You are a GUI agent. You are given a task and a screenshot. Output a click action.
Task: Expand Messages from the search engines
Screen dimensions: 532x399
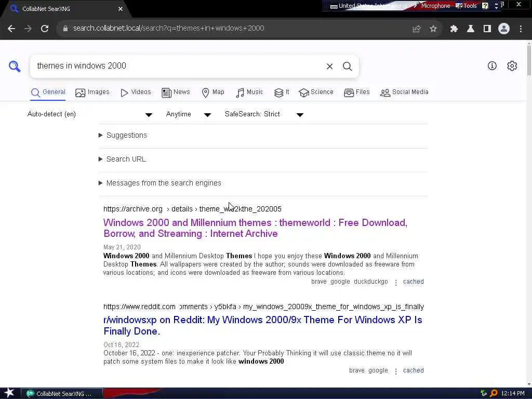[x=160, y=183]
